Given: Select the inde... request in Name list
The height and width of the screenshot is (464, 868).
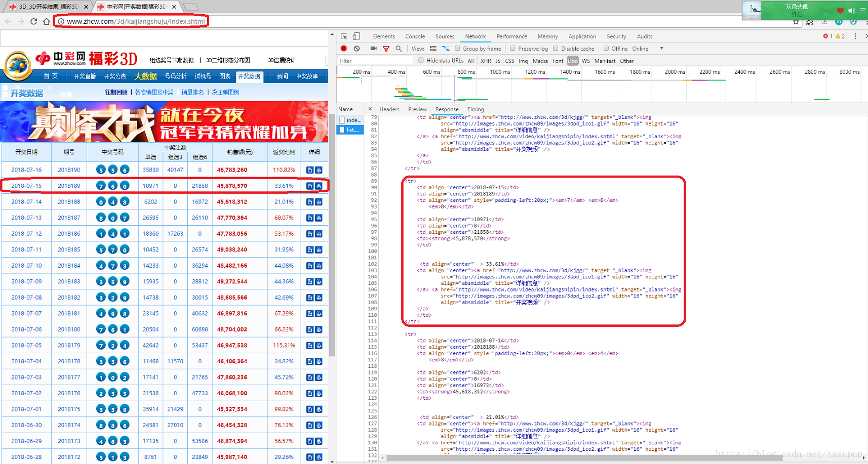Looking at the screenshot, I should [350, 120].
